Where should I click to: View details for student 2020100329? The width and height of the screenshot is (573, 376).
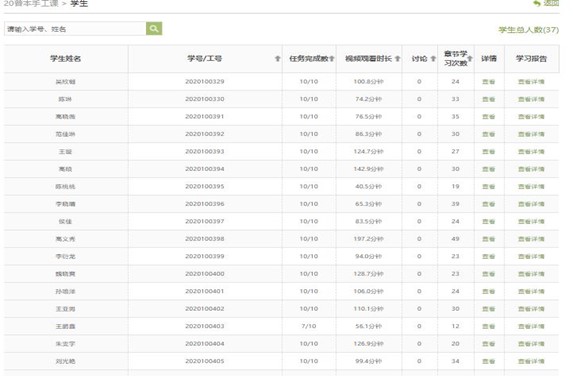(489, 81)
